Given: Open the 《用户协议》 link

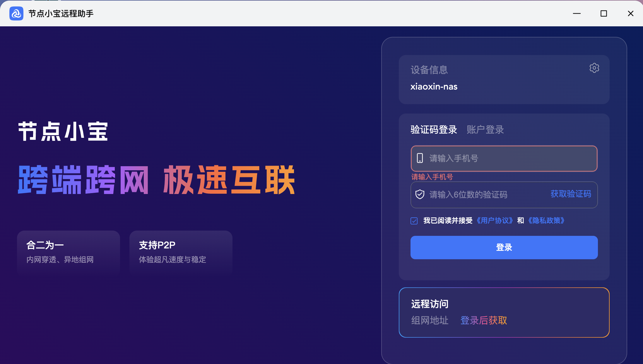Looking at the screenshot, I should [x=495, y=221].
